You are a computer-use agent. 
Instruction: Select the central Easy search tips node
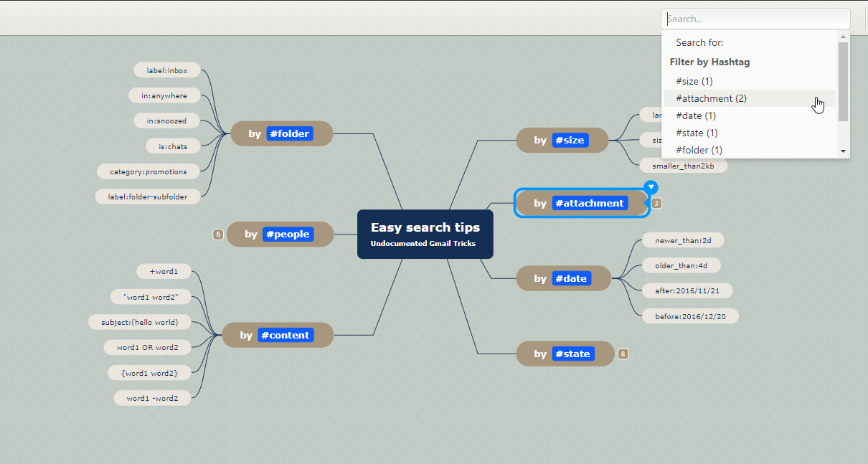click(425, 235)
